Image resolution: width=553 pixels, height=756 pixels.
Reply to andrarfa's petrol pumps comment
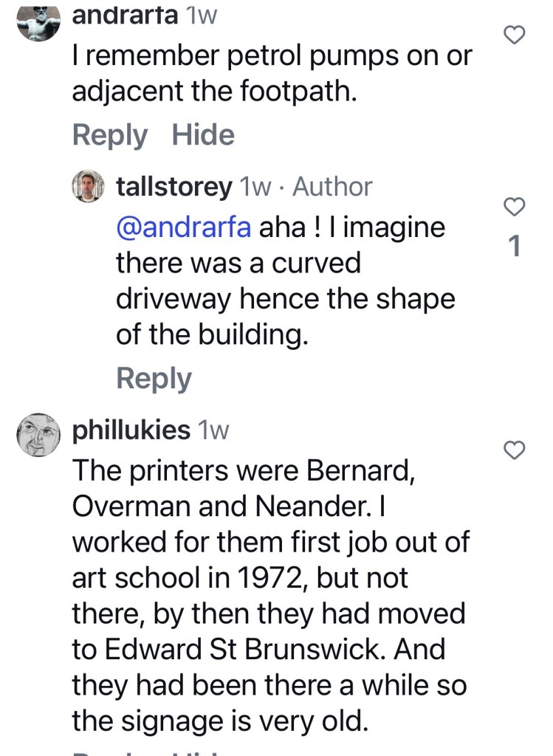[x=109, y=135]
